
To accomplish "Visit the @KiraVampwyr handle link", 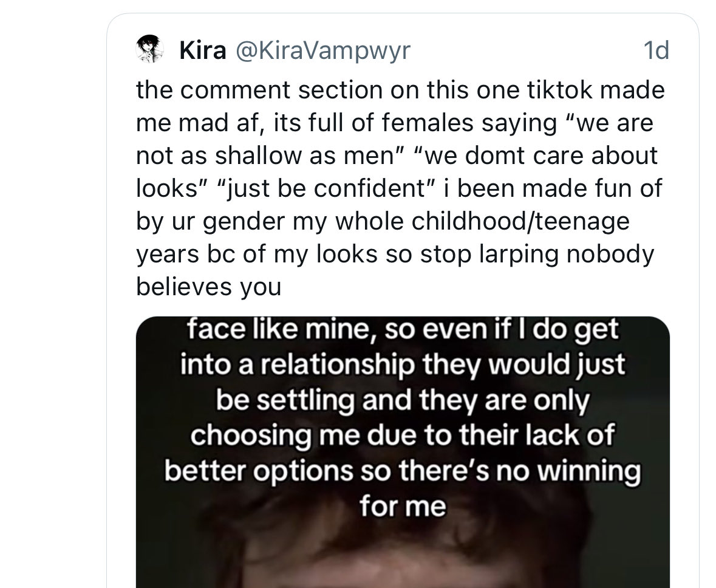I will click(x=323, y=50).
